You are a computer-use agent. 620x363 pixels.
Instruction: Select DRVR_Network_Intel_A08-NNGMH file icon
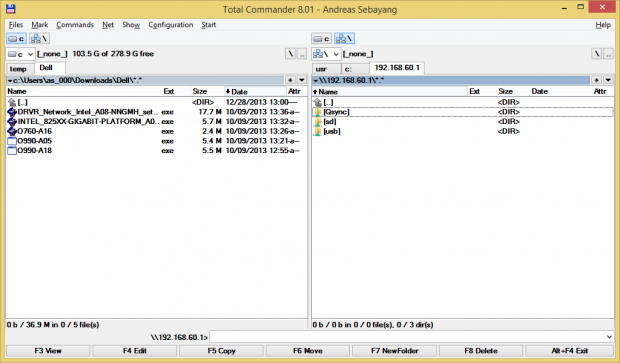pyautogui.click(x=12, y=112)
